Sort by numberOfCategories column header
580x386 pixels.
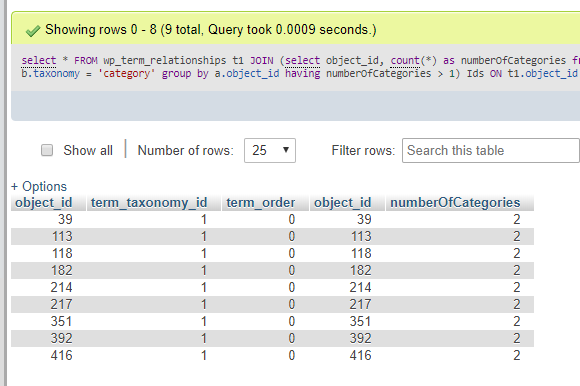tap(455, 203)
